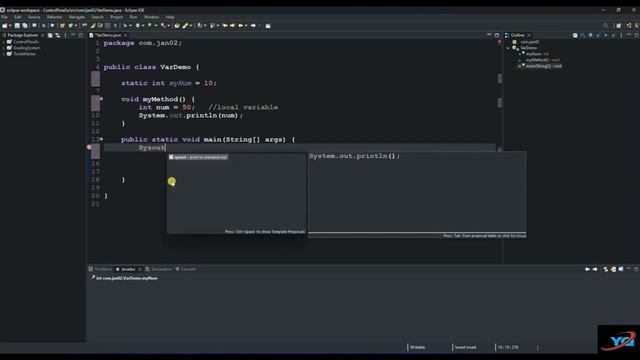Click the Open Perspective icon
Viewport: 640px width, 360px height.
(x=618, y=25)
